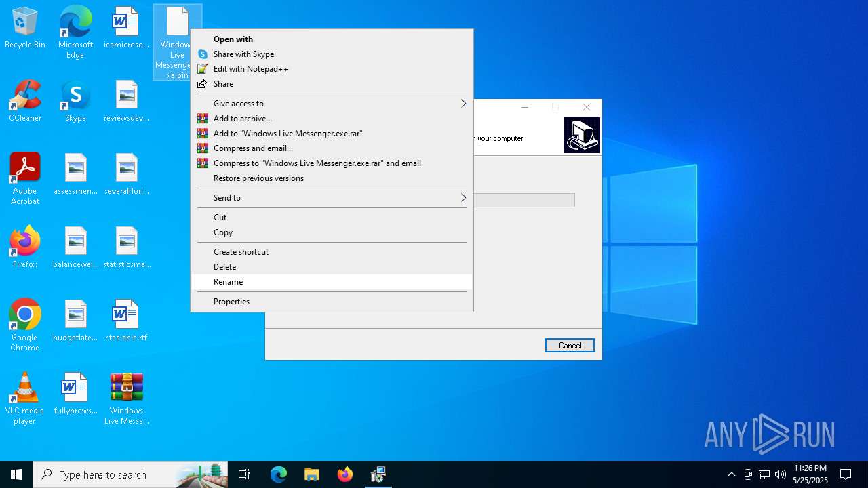Choose Cut from the context menu
Image resolution: width=868 pixels, height=488 pixels.
(x=332, y=218)
